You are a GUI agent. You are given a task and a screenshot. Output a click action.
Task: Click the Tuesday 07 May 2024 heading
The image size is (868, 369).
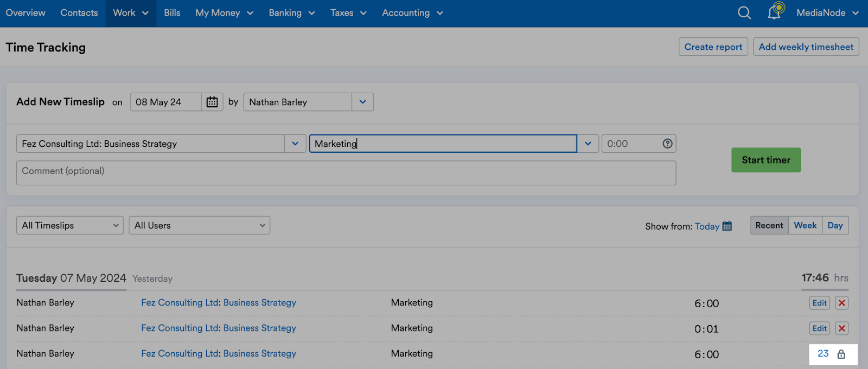coord(71,278)
